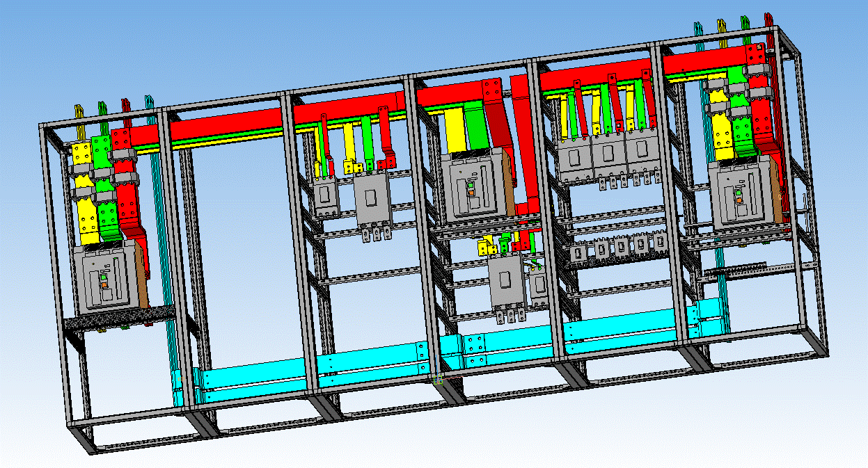This screenshot has height=468, width=868.
Task: Click the origin marker at bottom center frame
Action: pyautogui.click(x=439, y=380)
